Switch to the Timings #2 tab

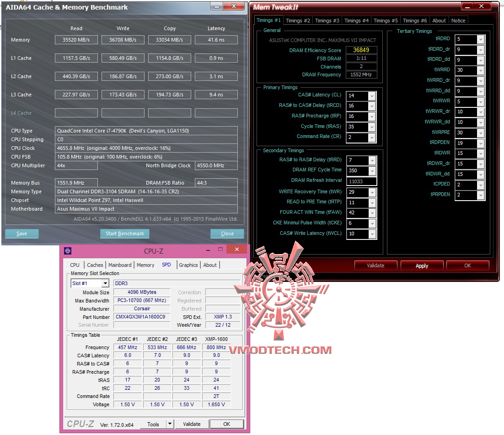pos(298,21)
